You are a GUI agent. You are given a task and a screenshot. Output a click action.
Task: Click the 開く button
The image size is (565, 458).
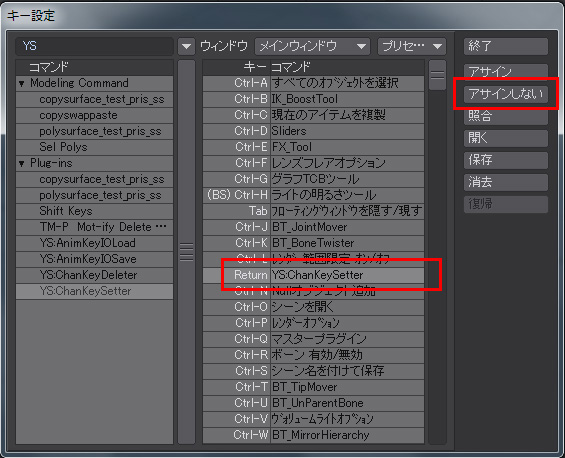tap(506, 138)
